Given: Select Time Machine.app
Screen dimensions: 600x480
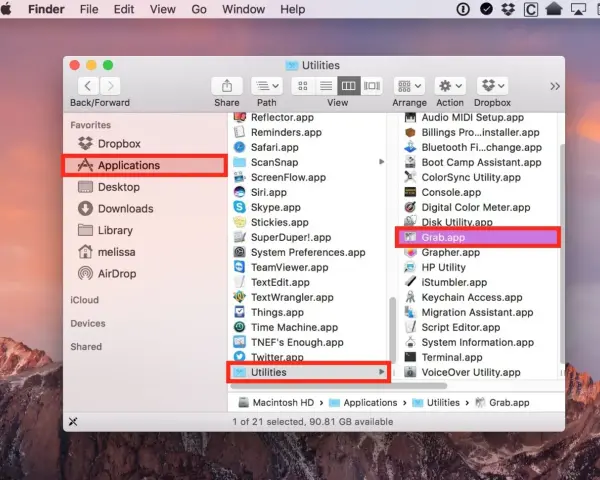Looking at the screenshot, I should tap(308, 327).
